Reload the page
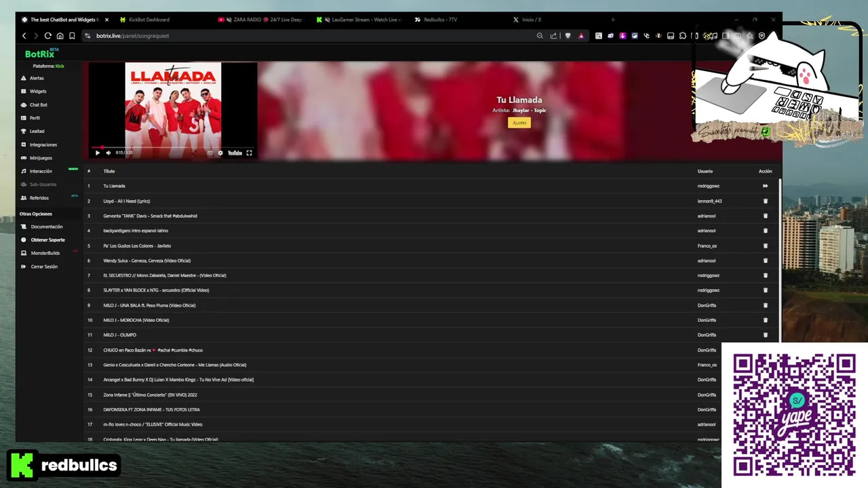Screen dimensions: 868x488 tap(48, 36)
